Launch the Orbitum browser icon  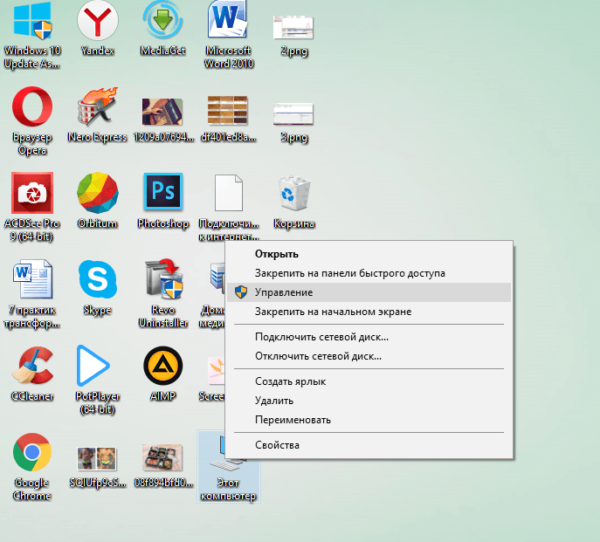pyautogui.click(x=98, y=193)
